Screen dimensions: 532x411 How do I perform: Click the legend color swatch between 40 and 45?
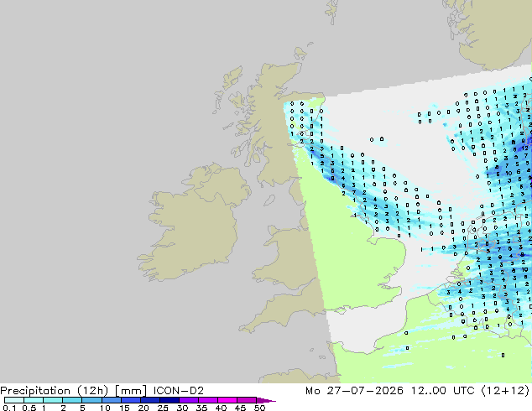click(227, 400)
